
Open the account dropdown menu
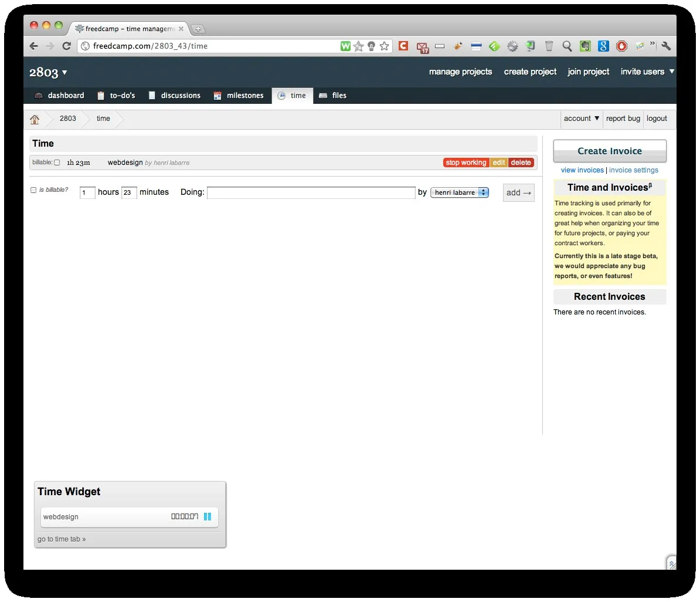[581, 119]
